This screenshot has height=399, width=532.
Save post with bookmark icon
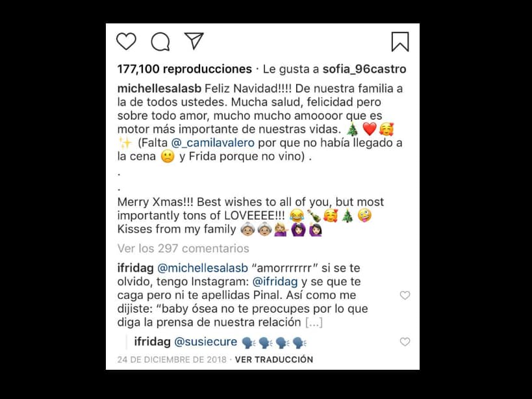[400, 42]
